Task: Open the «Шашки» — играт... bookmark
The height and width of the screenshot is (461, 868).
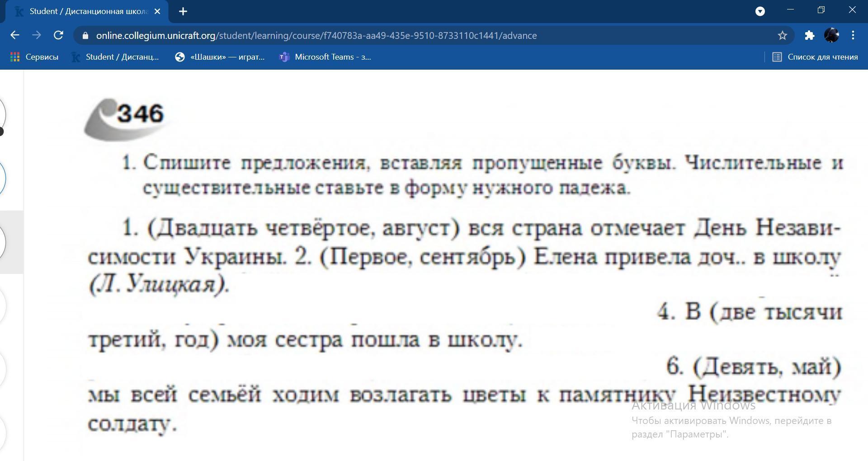Action: 220,57
